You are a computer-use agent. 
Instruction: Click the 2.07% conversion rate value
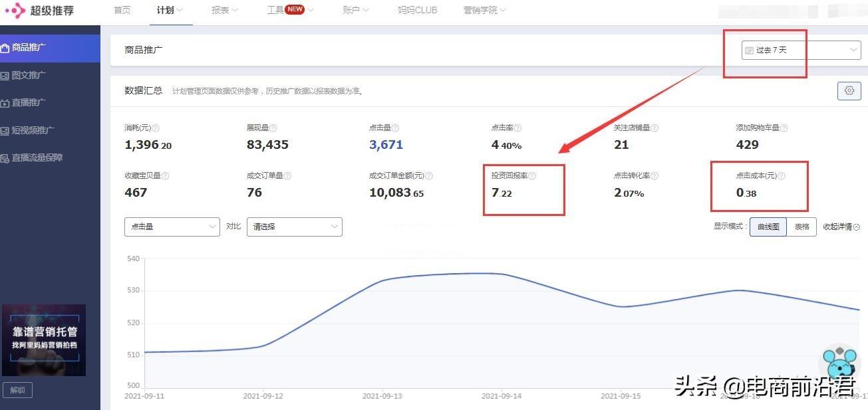[x=629, y=193]
